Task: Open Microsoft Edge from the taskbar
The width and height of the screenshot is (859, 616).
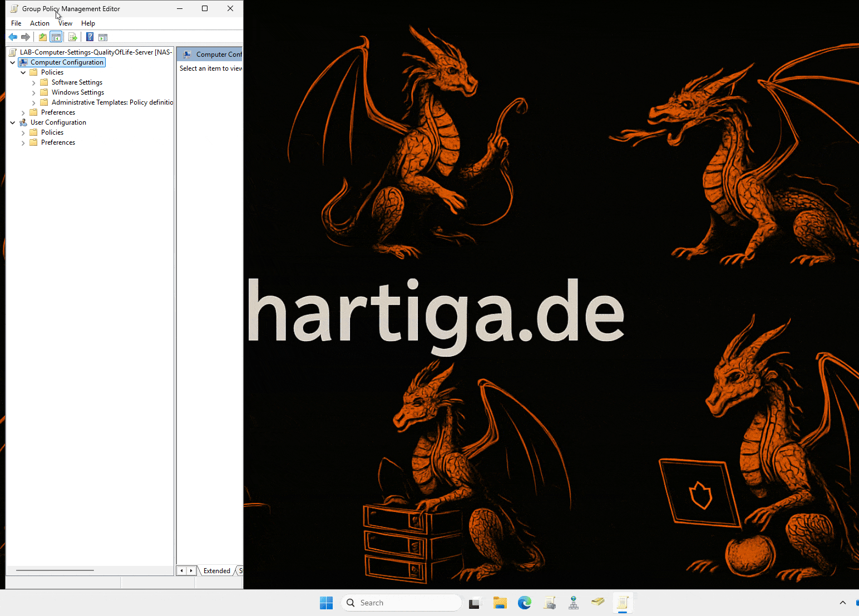Action: pyautogui.click(x=524, y=603)
